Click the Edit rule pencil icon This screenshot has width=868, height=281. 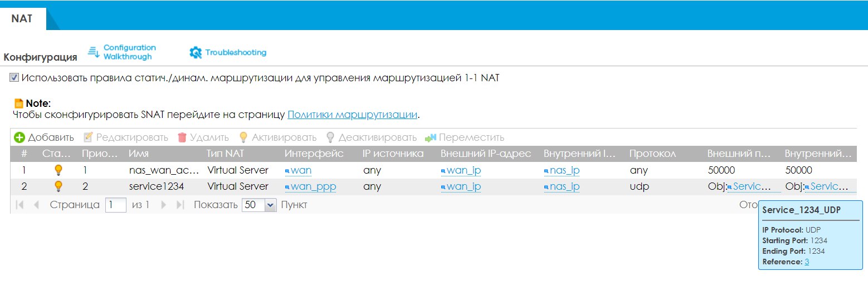(x=88, y=137)
